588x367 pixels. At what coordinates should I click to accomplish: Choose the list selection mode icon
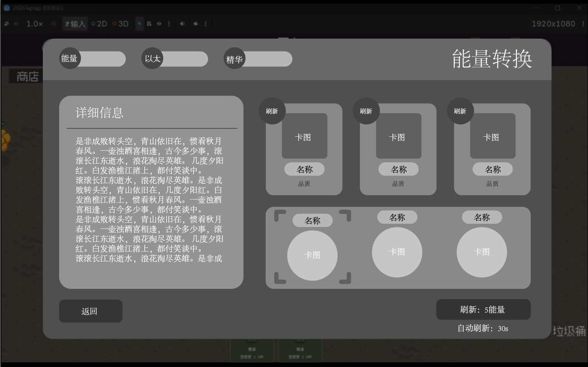149,24
